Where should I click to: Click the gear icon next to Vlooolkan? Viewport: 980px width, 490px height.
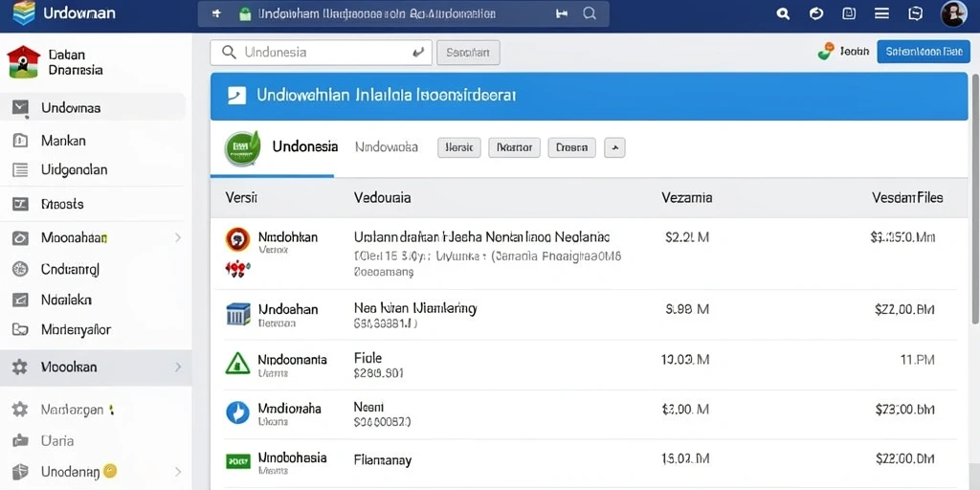pyautogui.click(x=20, y=367)
